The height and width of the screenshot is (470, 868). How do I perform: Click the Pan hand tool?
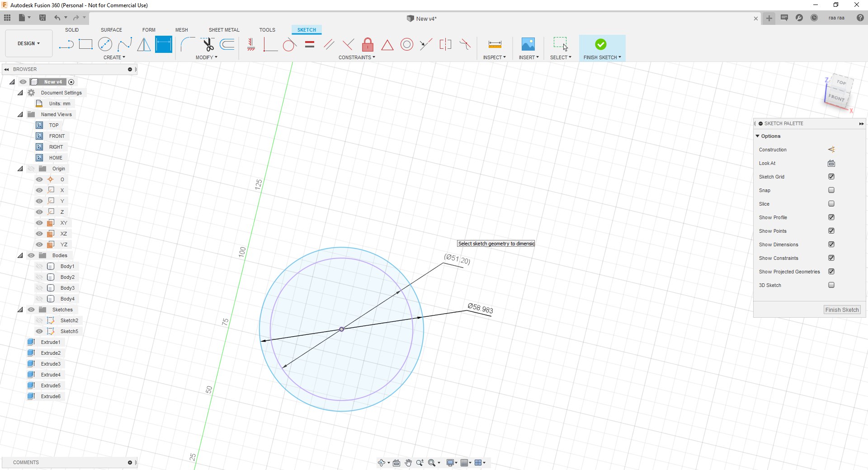click(x=408, y=462)
